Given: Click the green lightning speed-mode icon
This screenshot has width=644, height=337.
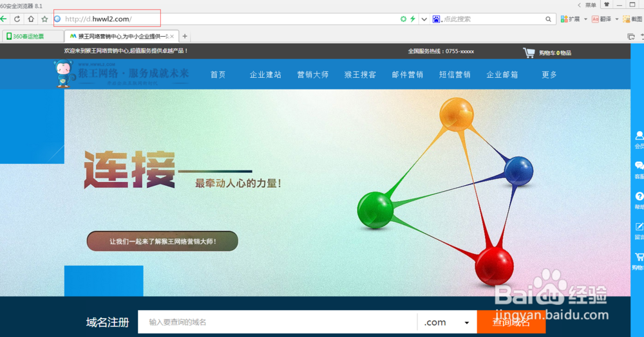Looking at the screenshot, I should 413,19.
